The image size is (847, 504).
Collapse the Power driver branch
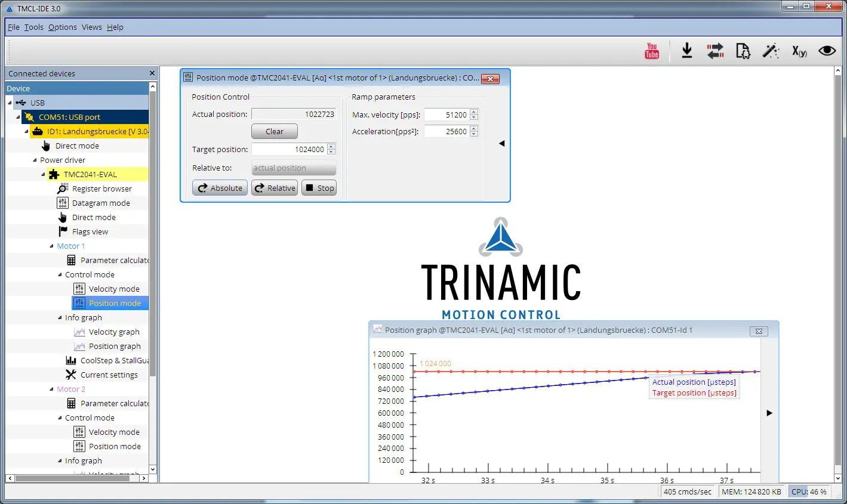coord(36,160)
